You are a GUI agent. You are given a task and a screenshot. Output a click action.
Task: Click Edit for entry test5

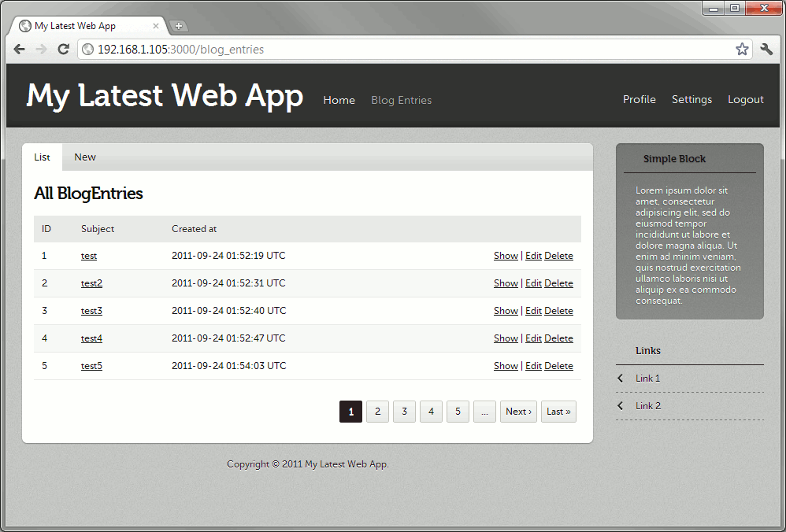point(533,366)
